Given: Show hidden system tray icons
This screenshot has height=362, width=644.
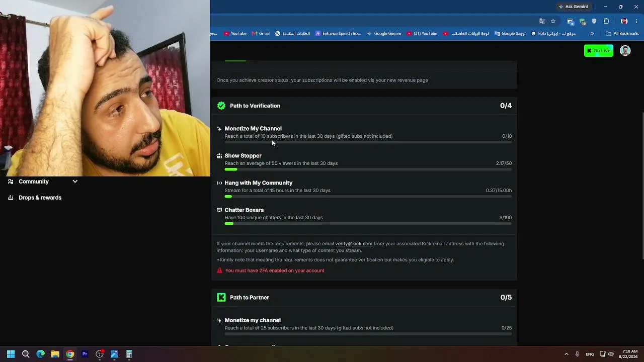Looking at the screenshot, I should 567,354.
